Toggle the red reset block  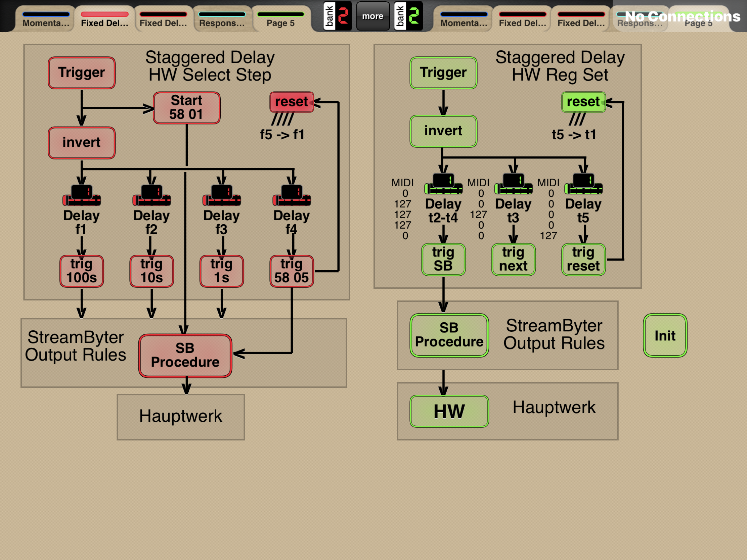[292, 102]
